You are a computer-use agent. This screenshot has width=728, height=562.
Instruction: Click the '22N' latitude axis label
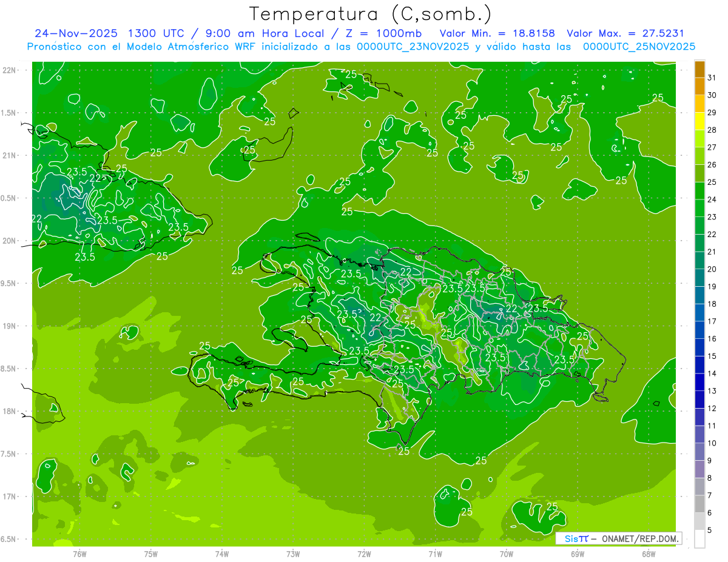[x=9, y=70]
